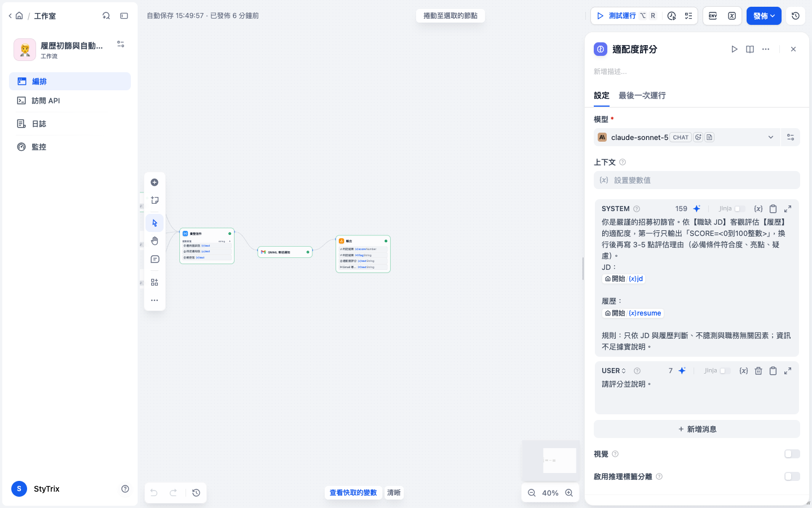This screenshot has height=508, width=812.
Task: Toggle Jinja for the USER message
Action: pos(725,371)
